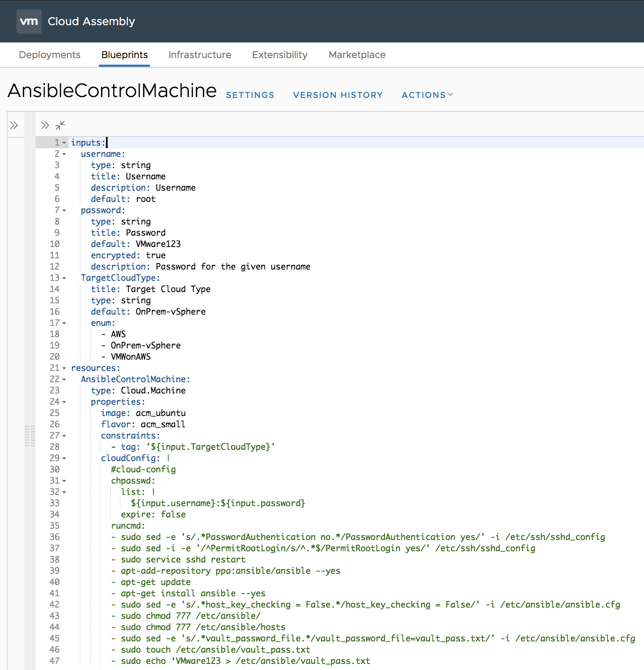Click 'default: OnPrem-vSphere' line
Screen dimensions: 644x670
coord(148,312)
